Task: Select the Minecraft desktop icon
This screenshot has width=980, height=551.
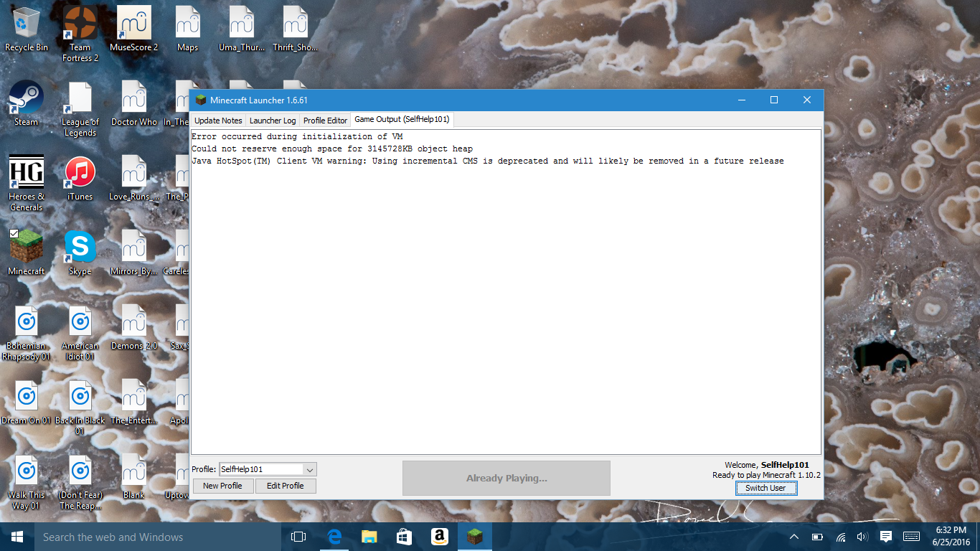Action: point(27,253)
